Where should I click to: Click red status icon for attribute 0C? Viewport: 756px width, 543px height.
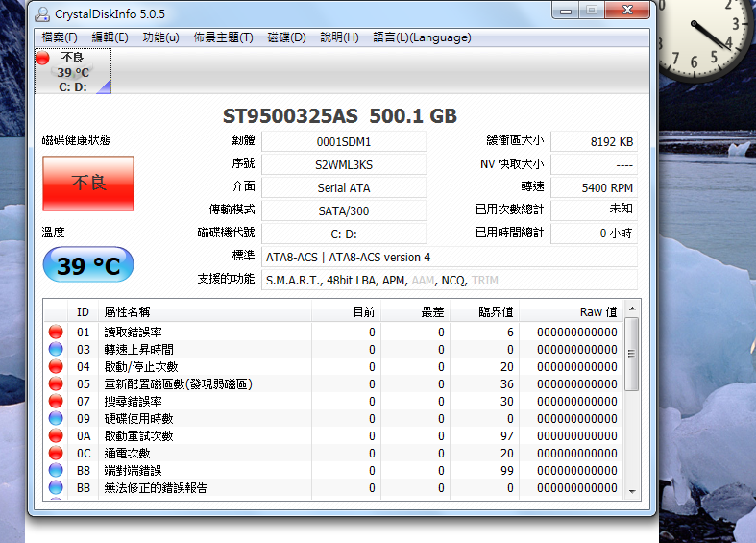tap(56, 454)
